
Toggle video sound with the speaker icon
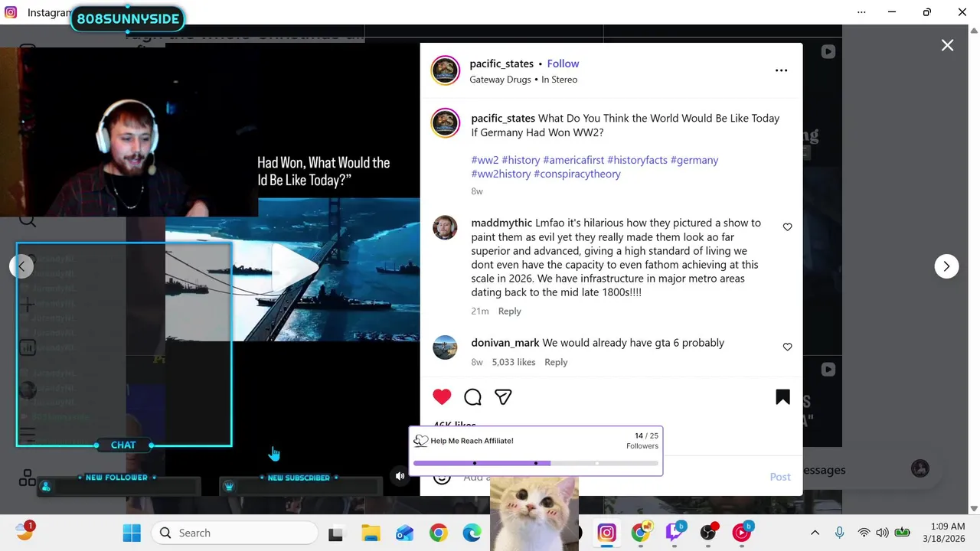tap(400, 476)
